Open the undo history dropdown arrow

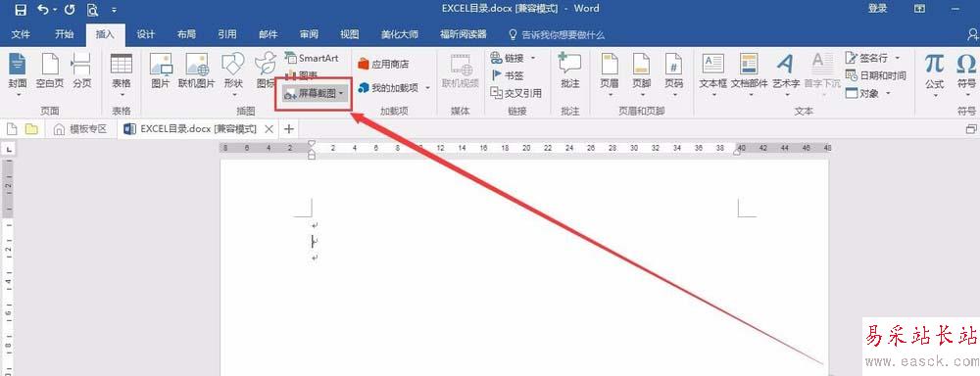click(x=54, y=10)
